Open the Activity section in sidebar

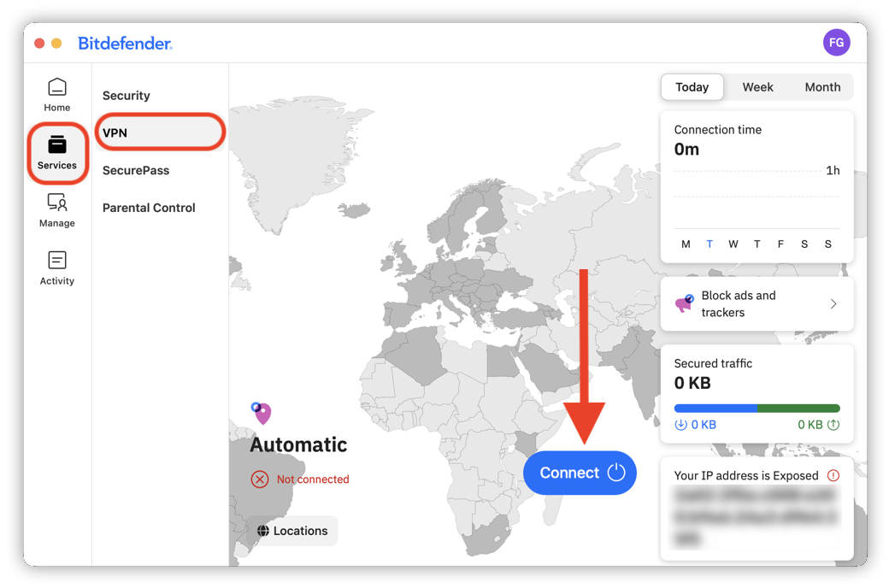(x=56, y=268)
